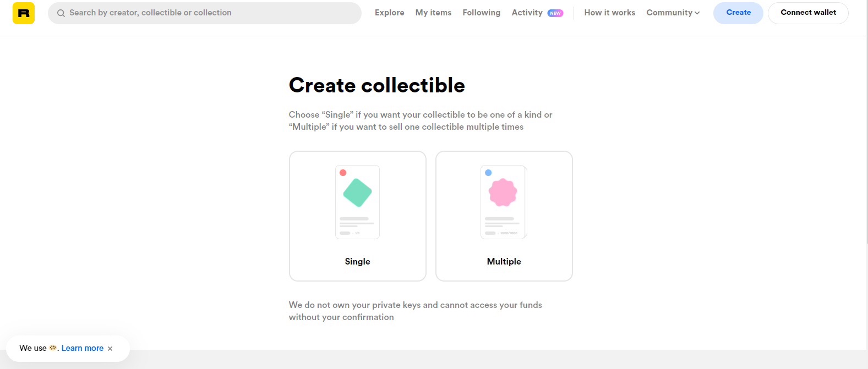The height and width of the screenshot is (369, 868).
Task: Follow the cookie Learn more link
Action: [83, 348]
